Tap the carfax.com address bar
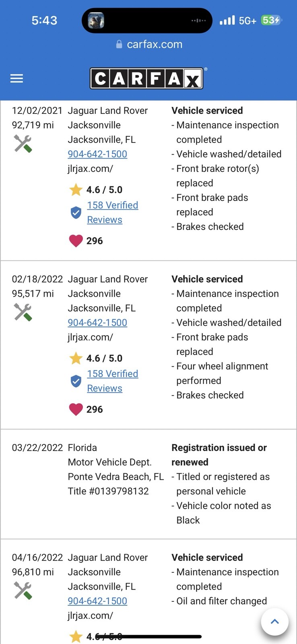This screenshot has height=644, width=297. pyautogui.click(x=149, y=44)
